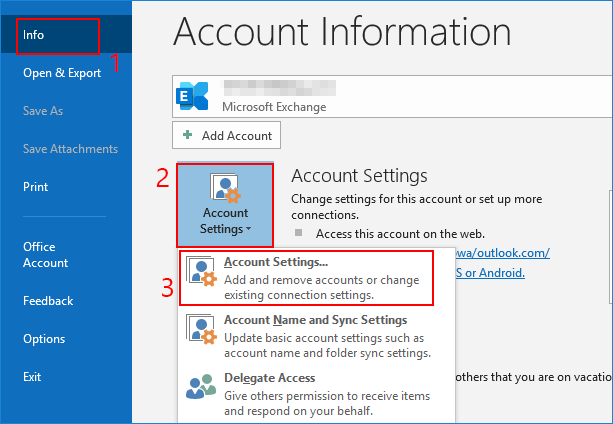
Task: Click the Account Name and Sync icon
Action: click(201, 329)
